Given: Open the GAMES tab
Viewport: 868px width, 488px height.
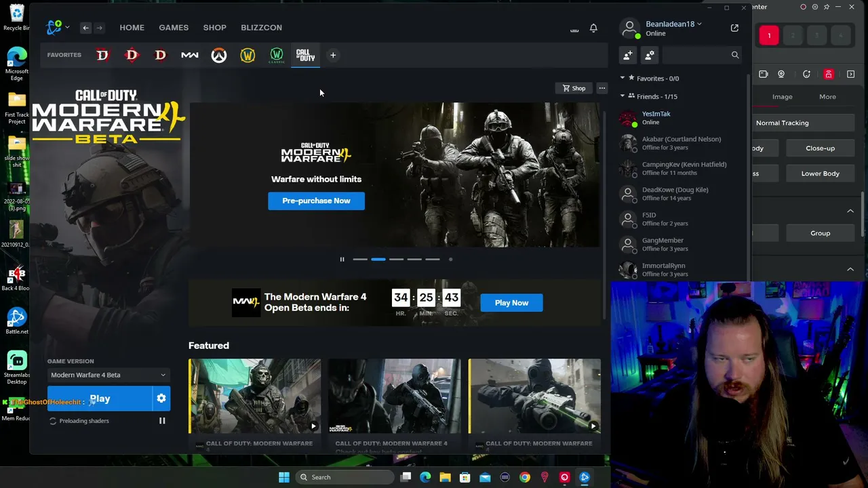Looking at the screenshot, I should tap(174, 28).
